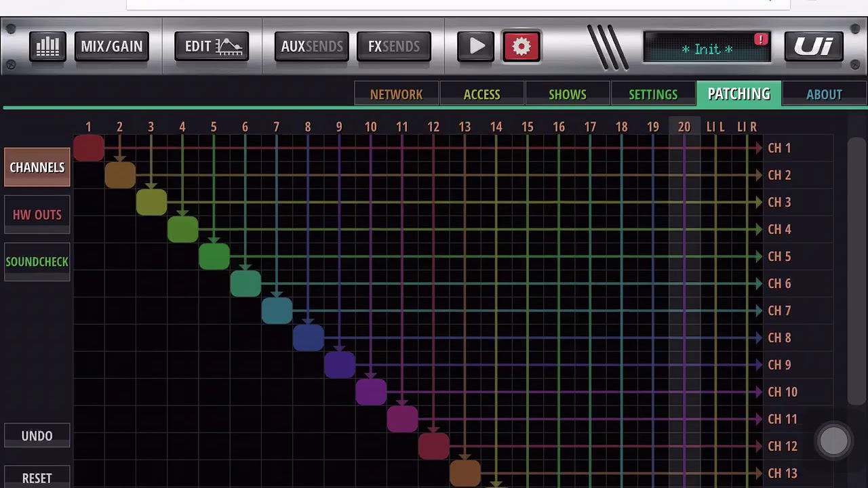Select input column header 1

coord(88,127)
